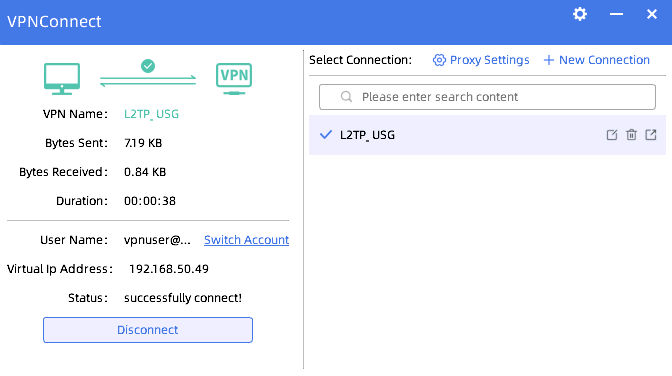
Task: Focus the search content input field
Action: tap(487, 97)
